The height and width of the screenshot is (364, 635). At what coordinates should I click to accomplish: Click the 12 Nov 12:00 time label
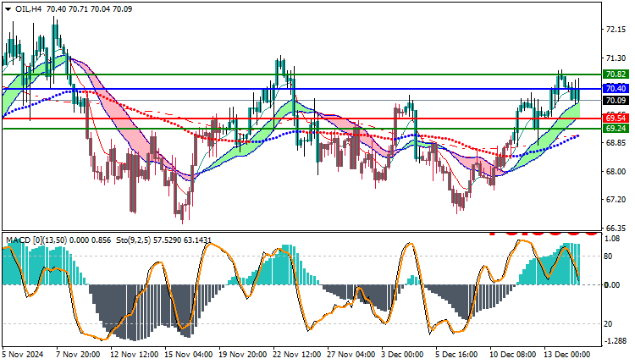[x=134, y=355]
